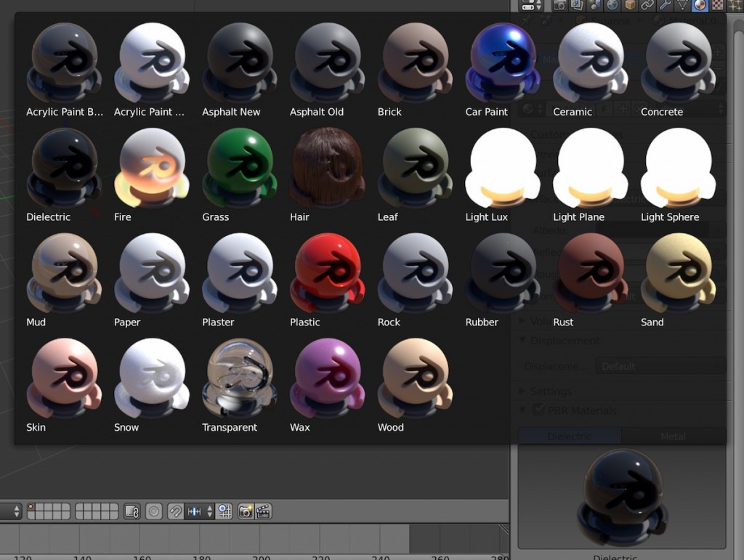This screenshot has width=744, height=560.
Task: Choose the Sand material preset
Action: (x=679, y=280)
